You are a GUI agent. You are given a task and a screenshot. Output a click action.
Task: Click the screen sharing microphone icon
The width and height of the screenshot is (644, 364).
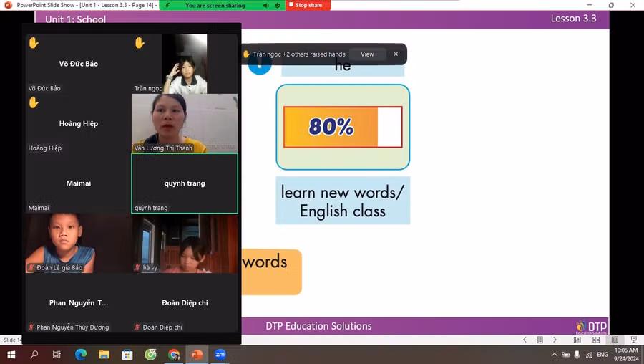(265, 5)
